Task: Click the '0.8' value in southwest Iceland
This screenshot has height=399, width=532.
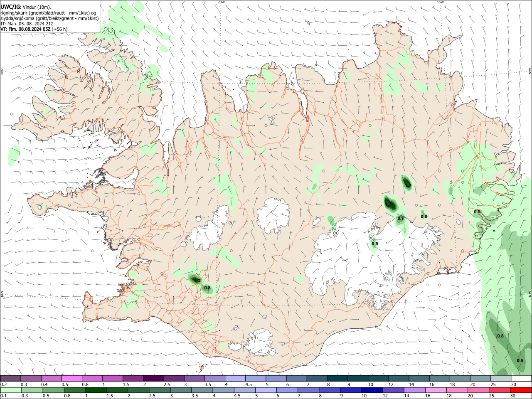Action: pyautogui.click(x=207, y=288)
